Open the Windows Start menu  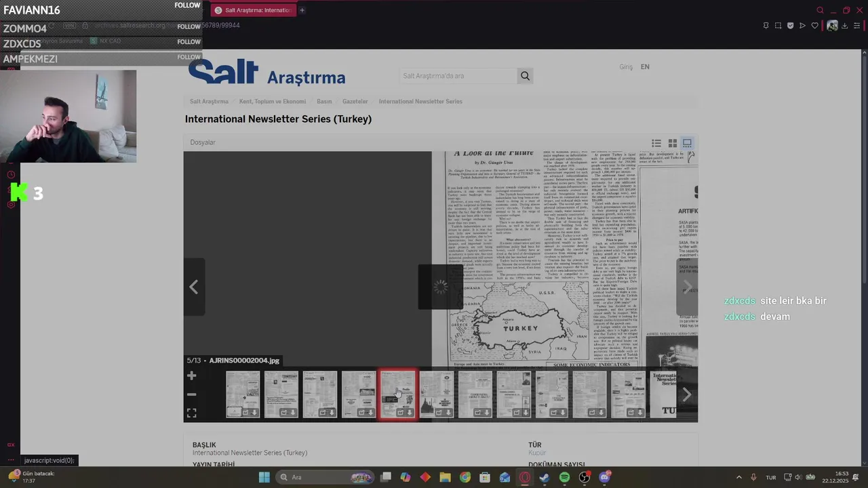264,477
